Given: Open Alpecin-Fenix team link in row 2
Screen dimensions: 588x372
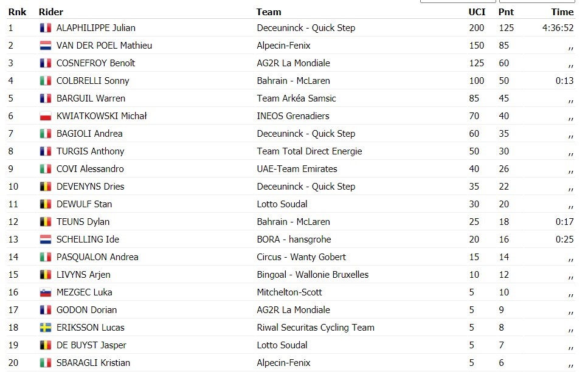Looking at the screenshot, I should 283,46.
